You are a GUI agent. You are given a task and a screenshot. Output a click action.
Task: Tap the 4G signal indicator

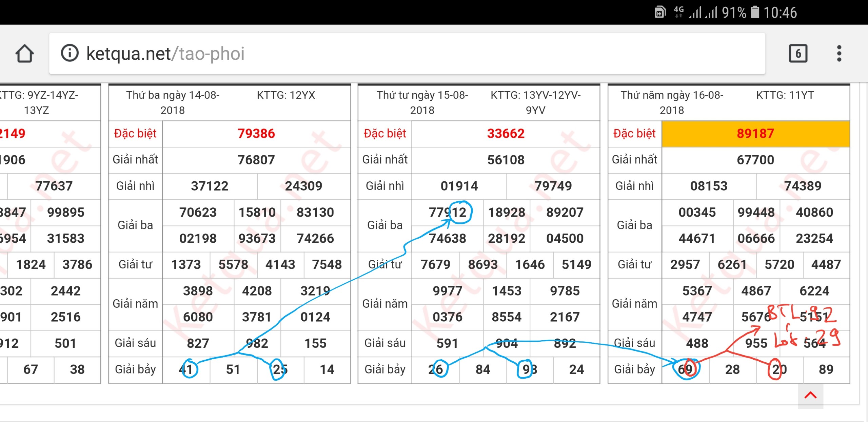(x=678, y=12)
